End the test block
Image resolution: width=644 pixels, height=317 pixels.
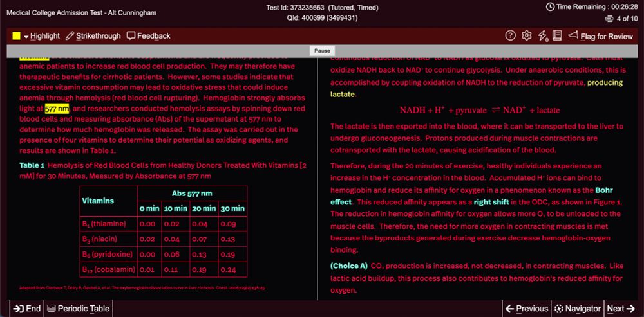(26, 309)
